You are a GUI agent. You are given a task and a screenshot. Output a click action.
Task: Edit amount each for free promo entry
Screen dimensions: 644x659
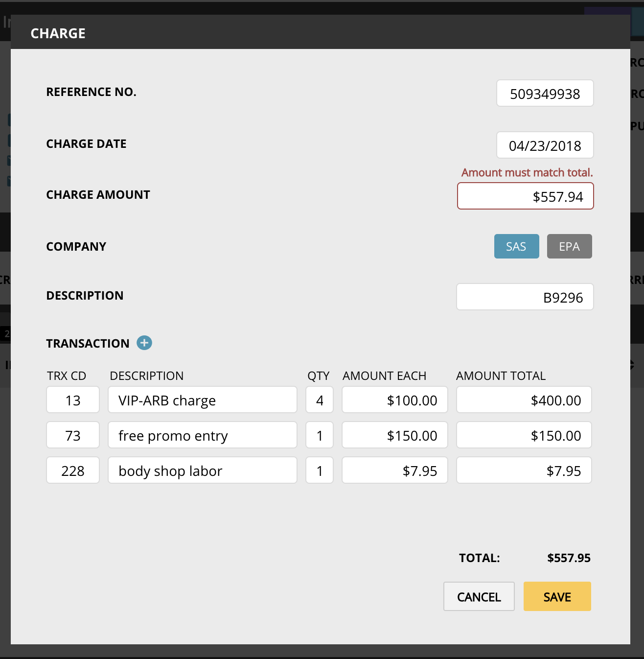pos(394,435)
